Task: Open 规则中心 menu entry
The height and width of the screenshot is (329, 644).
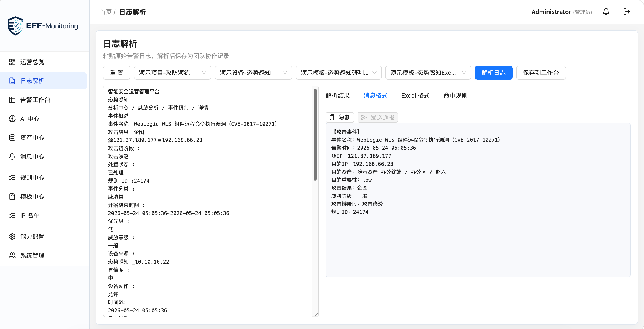Action: [43, 178]
